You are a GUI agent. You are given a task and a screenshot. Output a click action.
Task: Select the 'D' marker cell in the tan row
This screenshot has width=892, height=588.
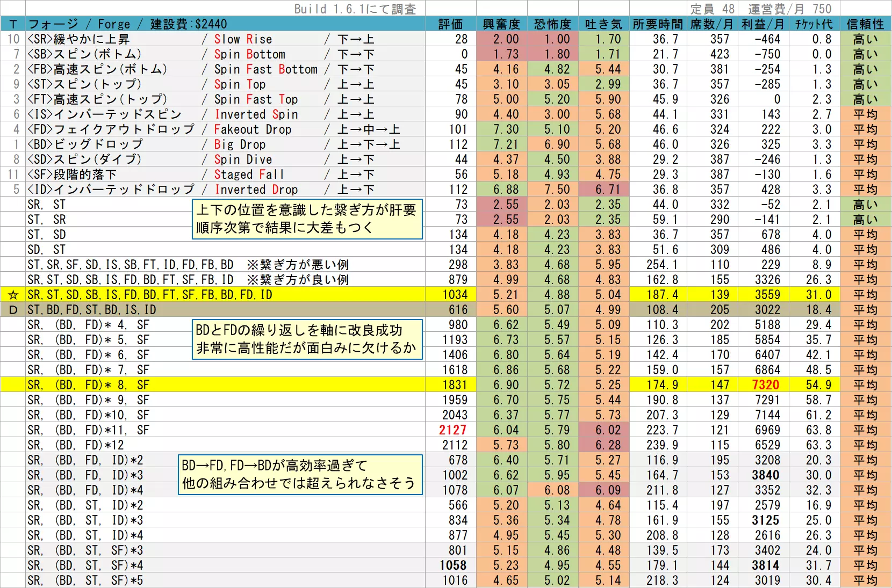coord(13,310)
